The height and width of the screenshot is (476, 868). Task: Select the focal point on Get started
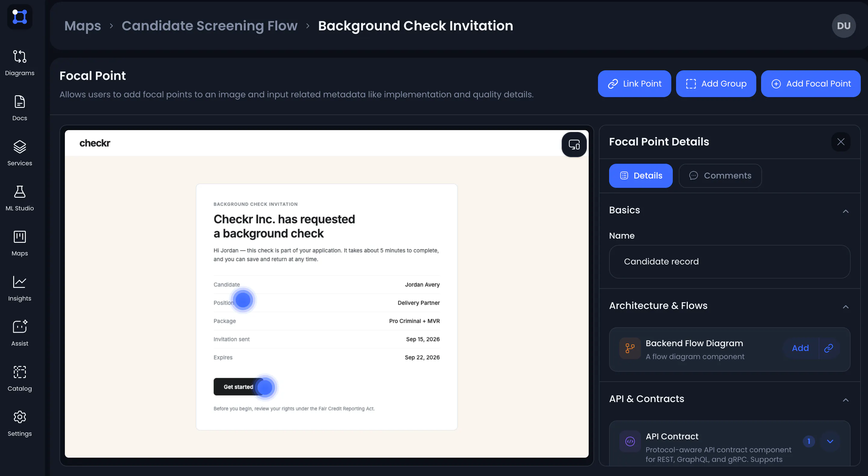(x=265, y=387)
